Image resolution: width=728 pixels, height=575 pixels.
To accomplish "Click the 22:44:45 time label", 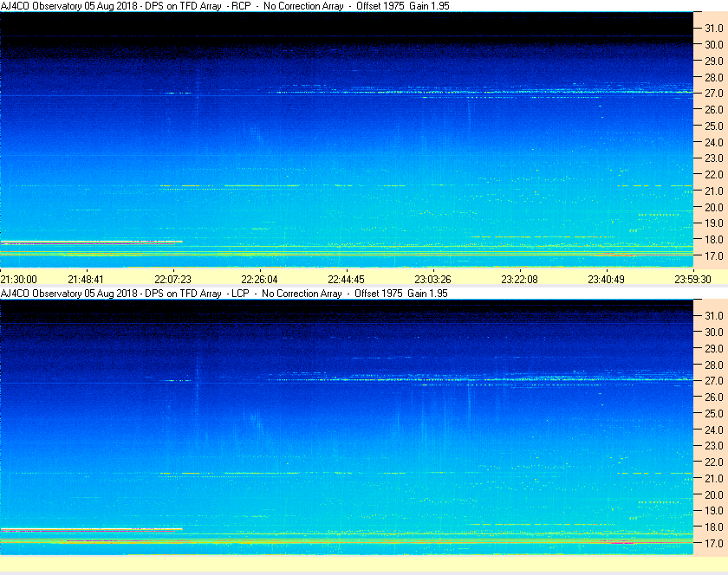I will (x=346, y=280).
